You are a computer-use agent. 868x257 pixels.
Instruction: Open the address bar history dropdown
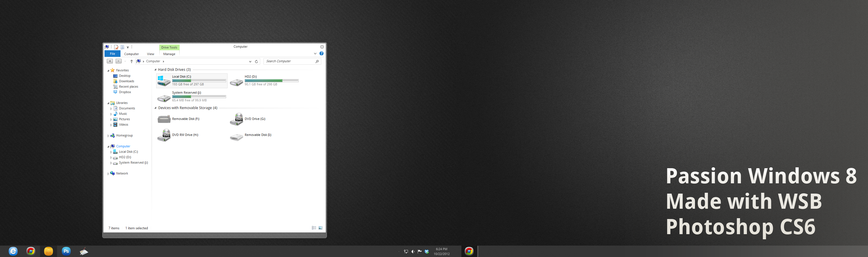click(250, 61)
